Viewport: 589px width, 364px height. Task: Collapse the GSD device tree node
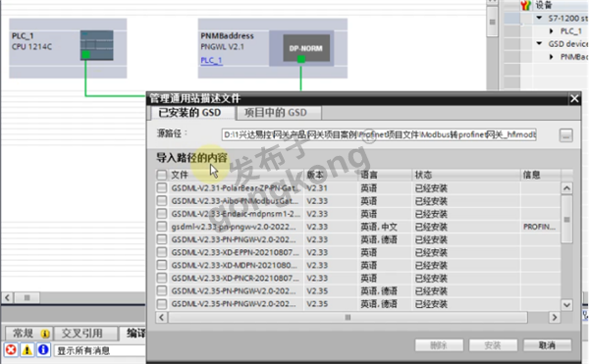click(x=539, y=43)
